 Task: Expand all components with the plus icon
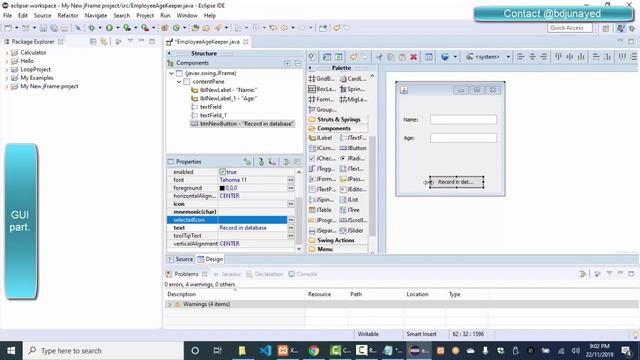click(287, 63)
